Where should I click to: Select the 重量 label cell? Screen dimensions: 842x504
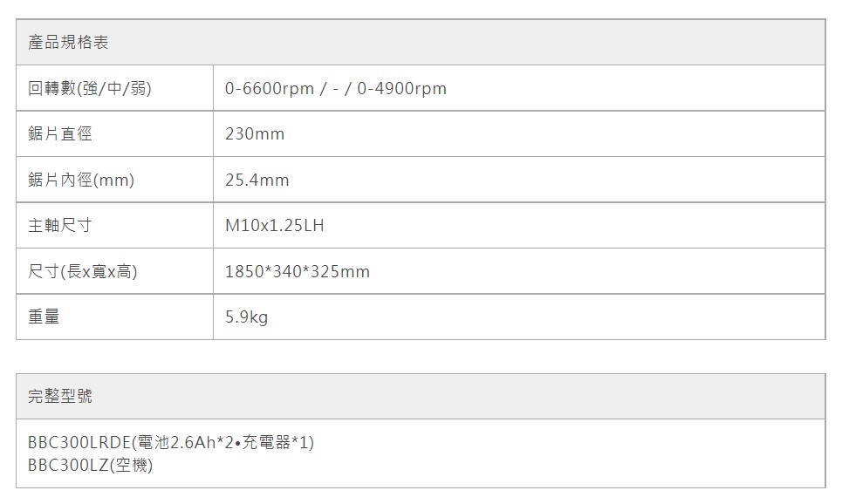[44, 317]
